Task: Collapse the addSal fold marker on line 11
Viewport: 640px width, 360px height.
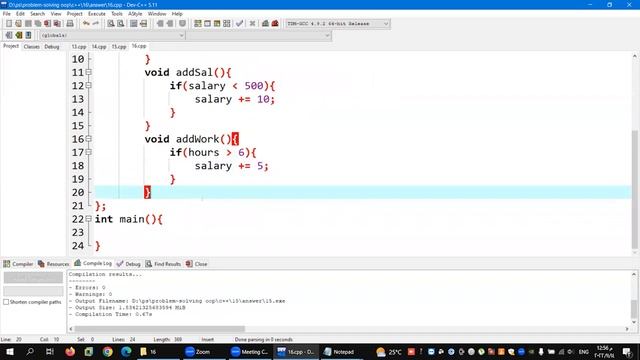Action: (89, 72)
